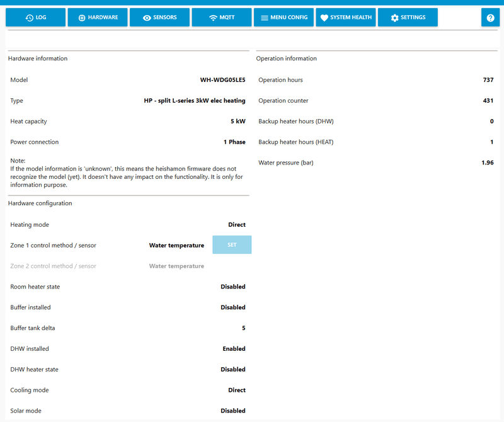504x422 pixels.
Task: Click the type value 'HP - split L-series 3kW elec heating'
Action: pyautogui.click(x=195, y=101)
